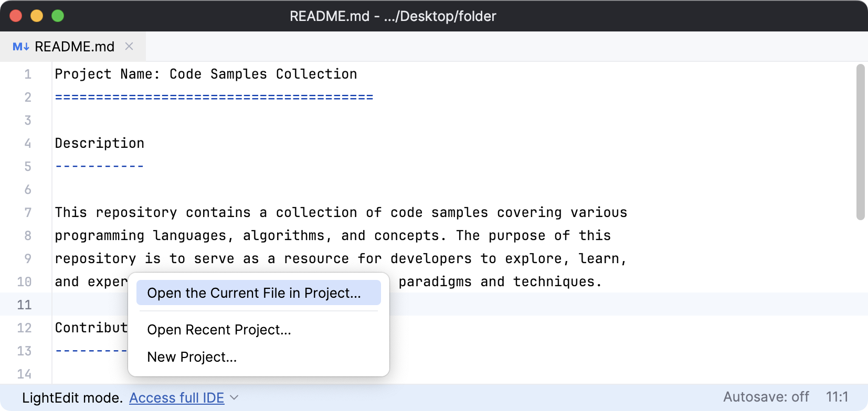Click the Markdown file icon on README.md tab
The image size is (868, 411).
tap(20, 47)
